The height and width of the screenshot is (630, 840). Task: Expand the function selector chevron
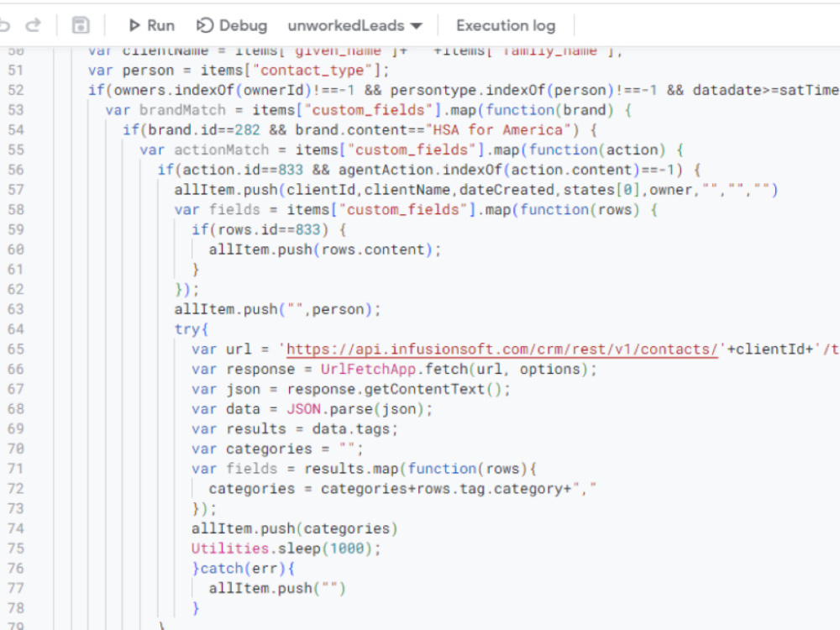coord(417,26)
